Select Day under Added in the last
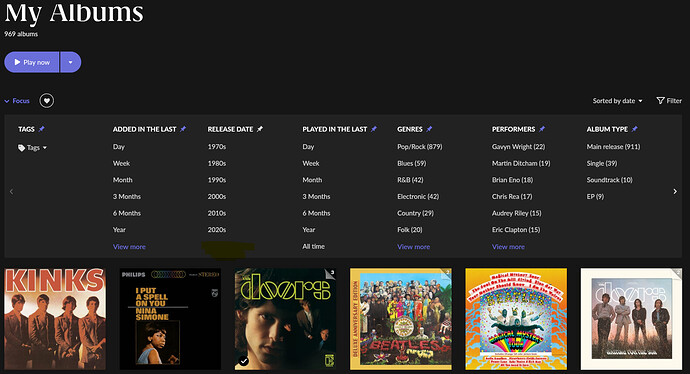 click(119, 147)
